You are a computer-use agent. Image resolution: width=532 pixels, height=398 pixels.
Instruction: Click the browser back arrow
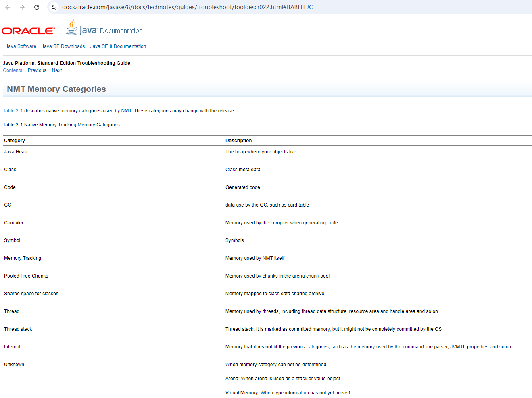(x=8, y=7)
